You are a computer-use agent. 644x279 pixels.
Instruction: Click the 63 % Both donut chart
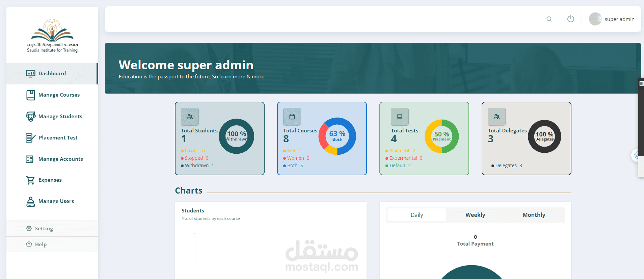pyautogui.click(x=337, y=136)
